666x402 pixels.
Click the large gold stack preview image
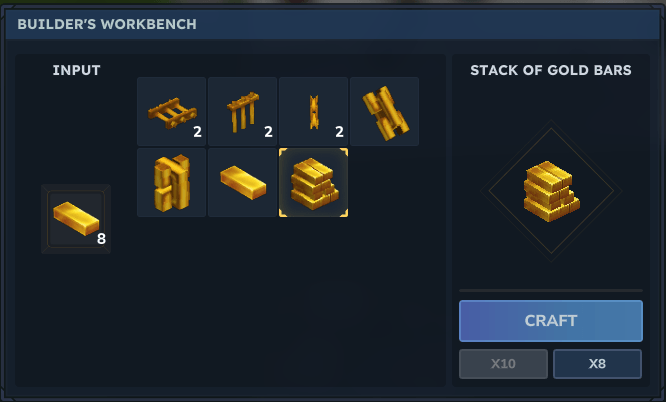point(551,191)
